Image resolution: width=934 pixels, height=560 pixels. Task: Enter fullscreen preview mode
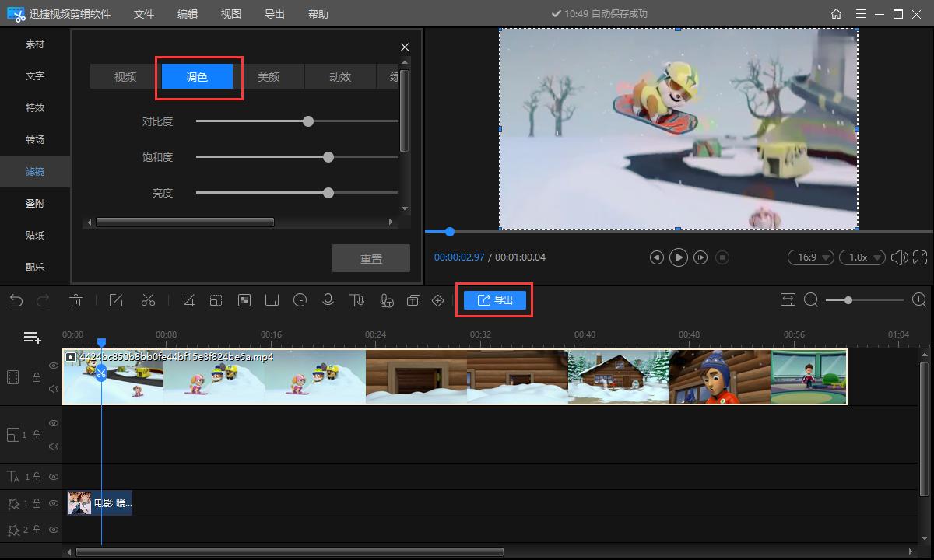click(x=920, y=257)
